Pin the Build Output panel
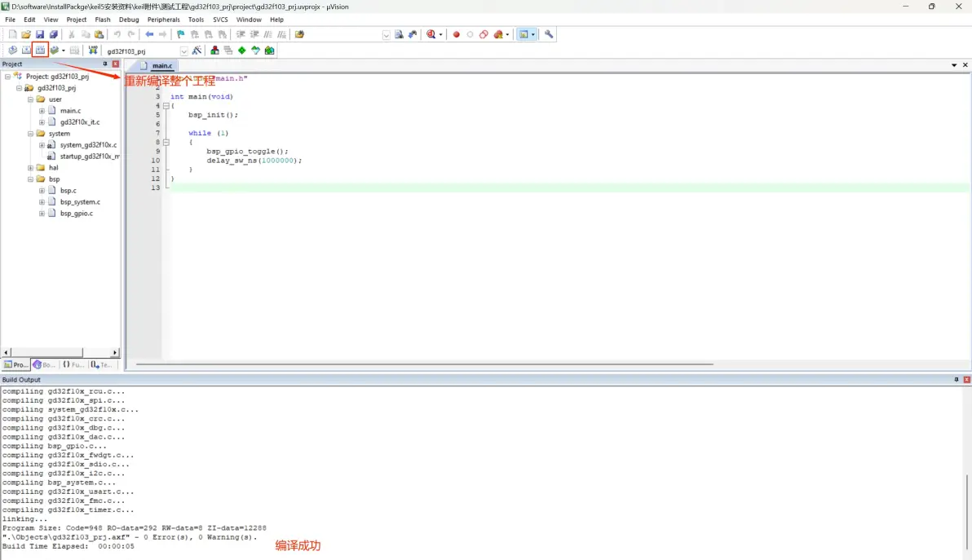The height and width of the screenshot is (560, 972). [x=957, y=380]
